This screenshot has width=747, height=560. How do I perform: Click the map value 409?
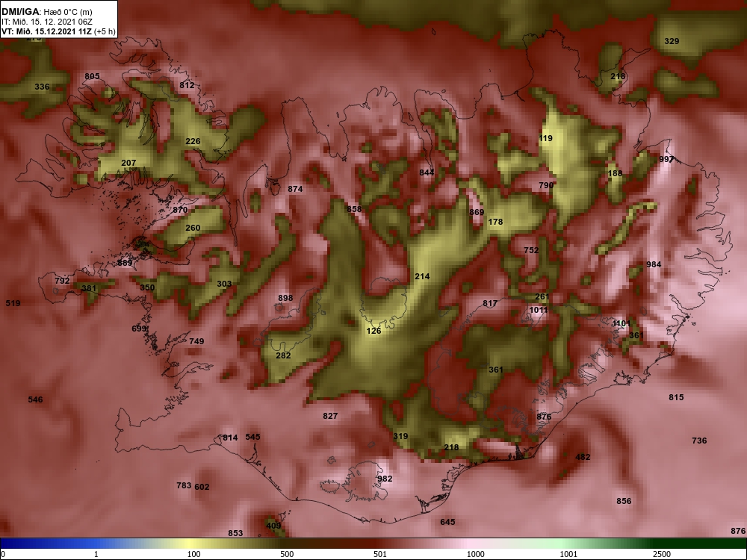pos(273,526)
